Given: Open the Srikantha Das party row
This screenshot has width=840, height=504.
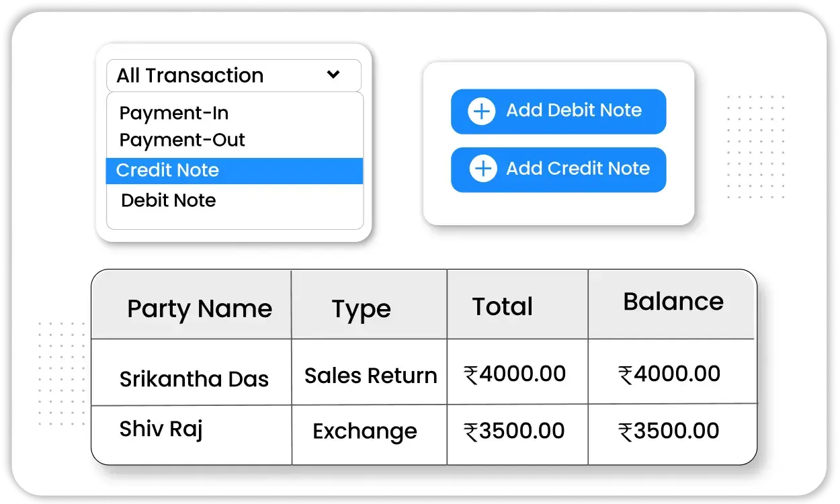Looking at the screenshot, I should [x=194, y=378].
